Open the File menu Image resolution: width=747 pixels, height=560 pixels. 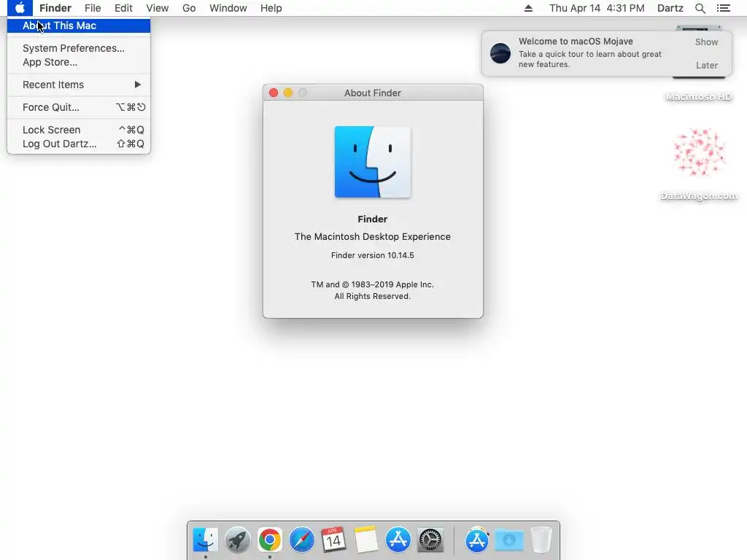(x=93, y=8)
